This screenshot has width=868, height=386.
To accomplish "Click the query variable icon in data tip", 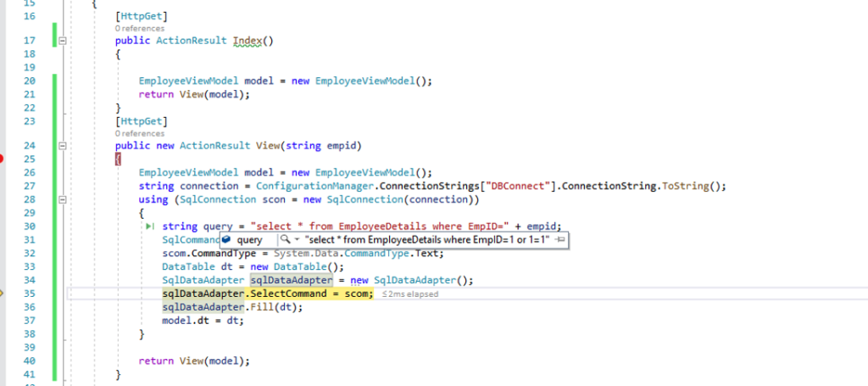I will [x=227, y=240].
